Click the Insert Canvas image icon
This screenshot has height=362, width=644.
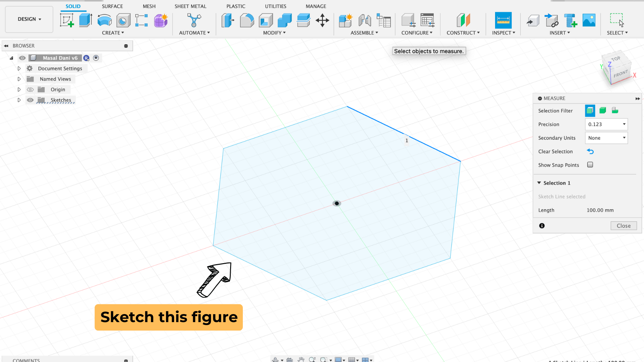[x=589, y=20]
